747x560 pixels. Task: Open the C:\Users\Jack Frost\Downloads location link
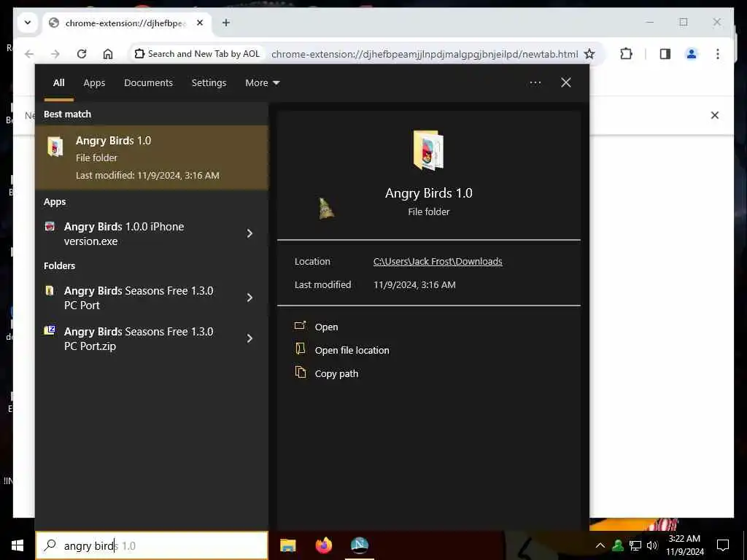pos(438,262)
